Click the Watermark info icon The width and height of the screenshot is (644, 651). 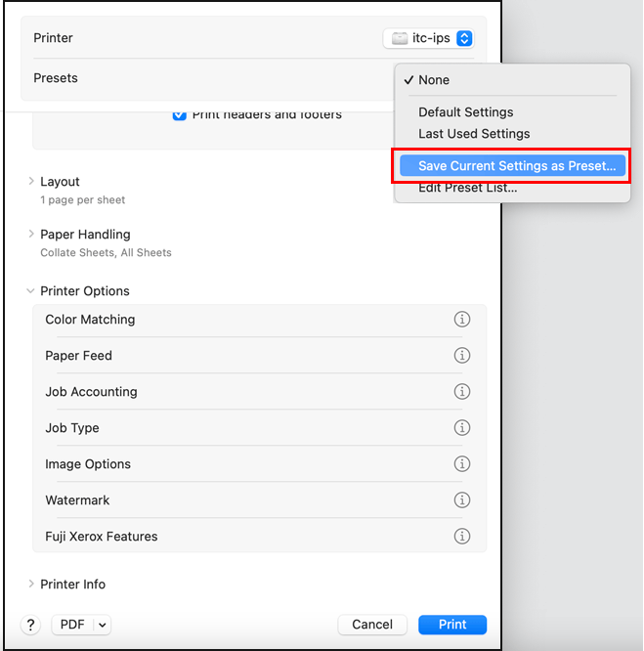tap(462, 500)
